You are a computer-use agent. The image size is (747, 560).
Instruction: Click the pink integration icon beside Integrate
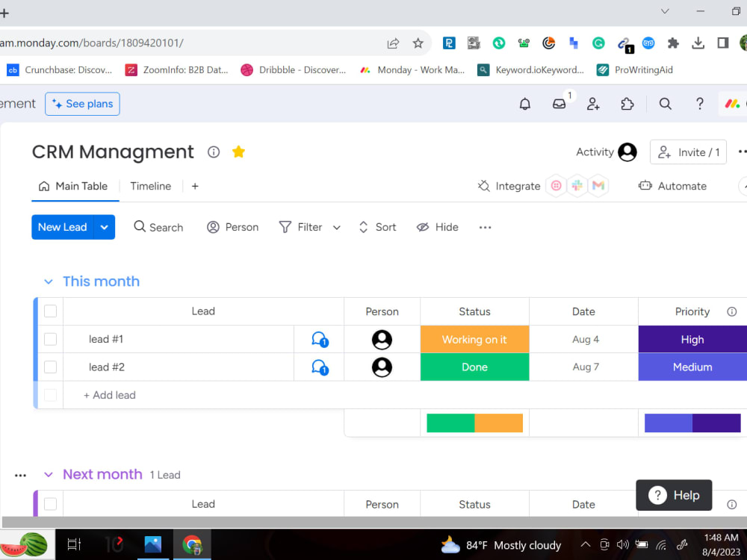556,186
